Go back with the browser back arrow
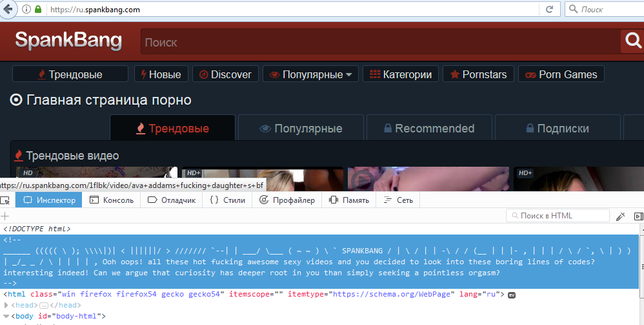 pos(8,9)
